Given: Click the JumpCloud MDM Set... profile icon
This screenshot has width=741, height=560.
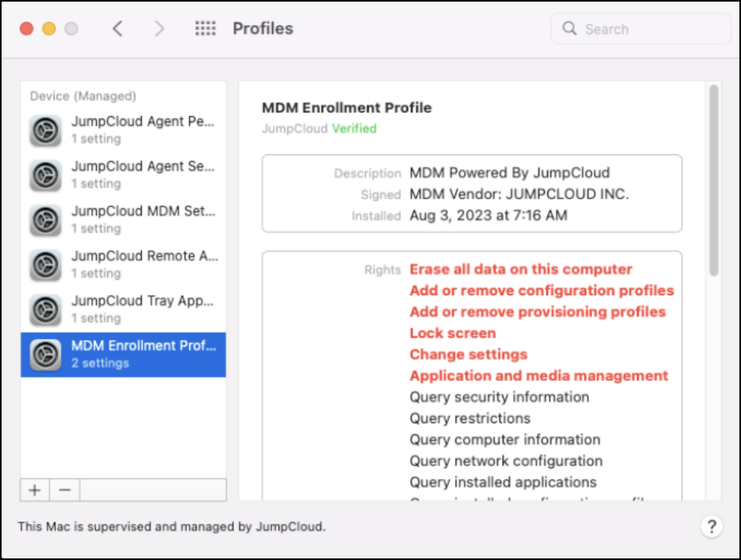Looking at the screenshot, I should point(46,220).
